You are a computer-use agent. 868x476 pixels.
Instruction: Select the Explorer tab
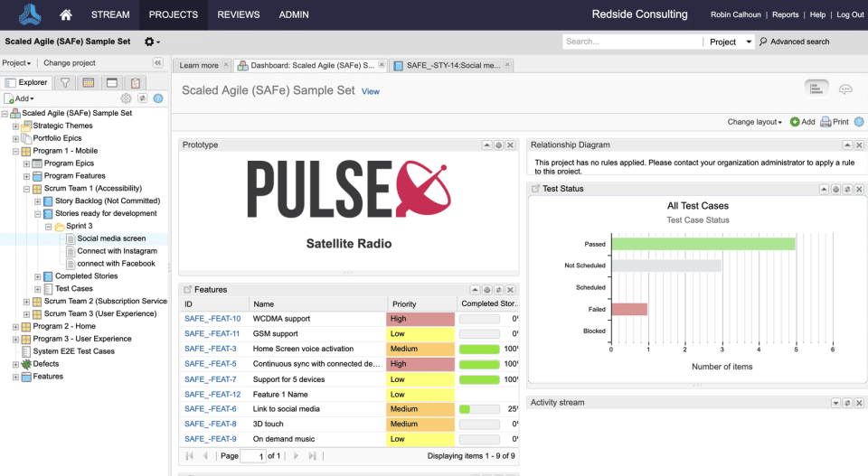point(27,82)
